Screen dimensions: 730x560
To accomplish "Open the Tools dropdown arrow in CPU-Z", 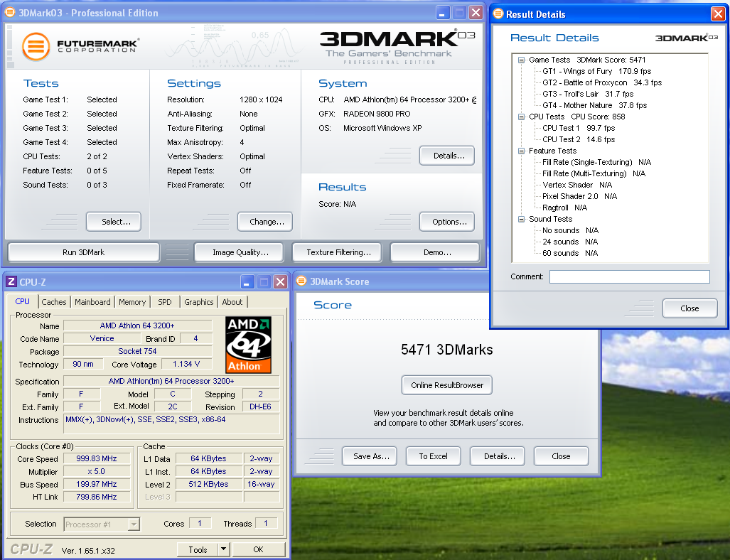I will (x=223, y=549).
